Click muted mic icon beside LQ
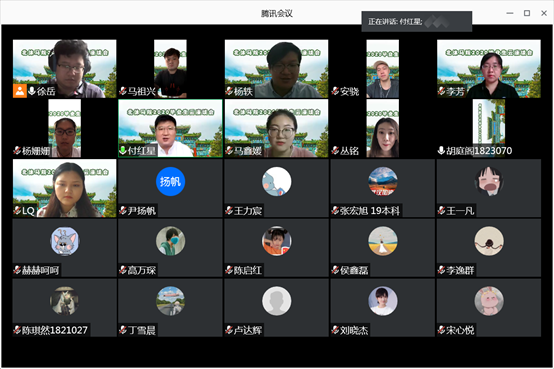 pyautogui.click(x=17, y=211)
